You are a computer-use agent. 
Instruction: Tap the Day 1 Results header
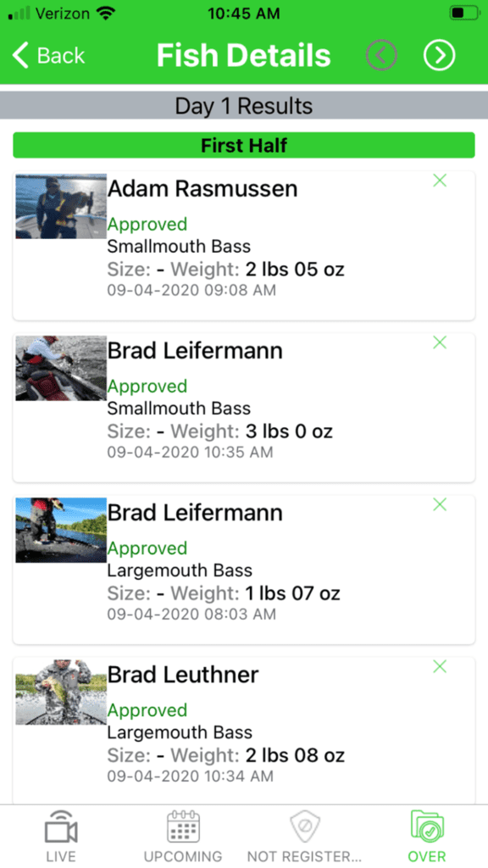pyautogui.click(x=244, y=106)
